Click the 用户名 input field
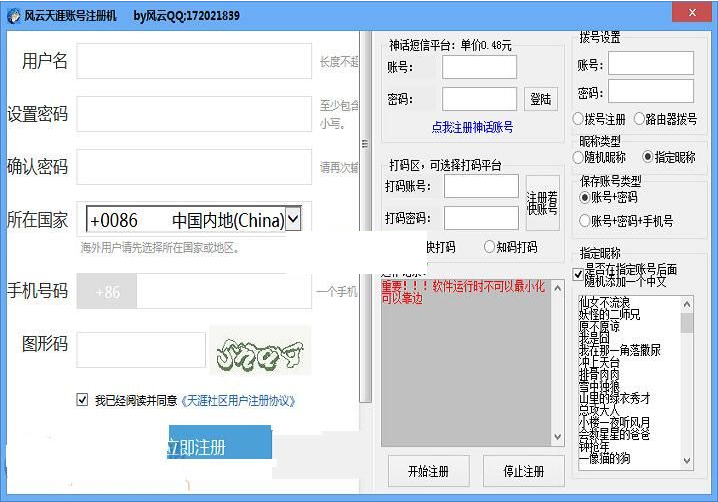The image size is (718, 502). point(194,61)
